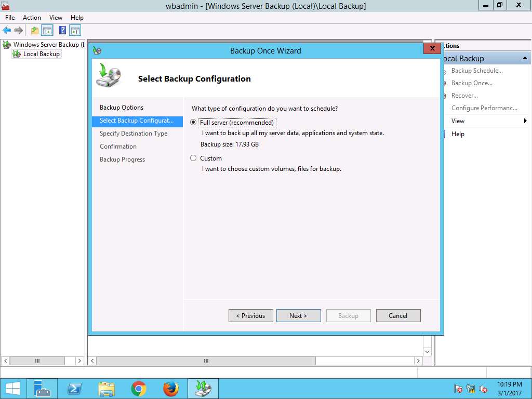Click the network status tray icon

click(471, 389)
